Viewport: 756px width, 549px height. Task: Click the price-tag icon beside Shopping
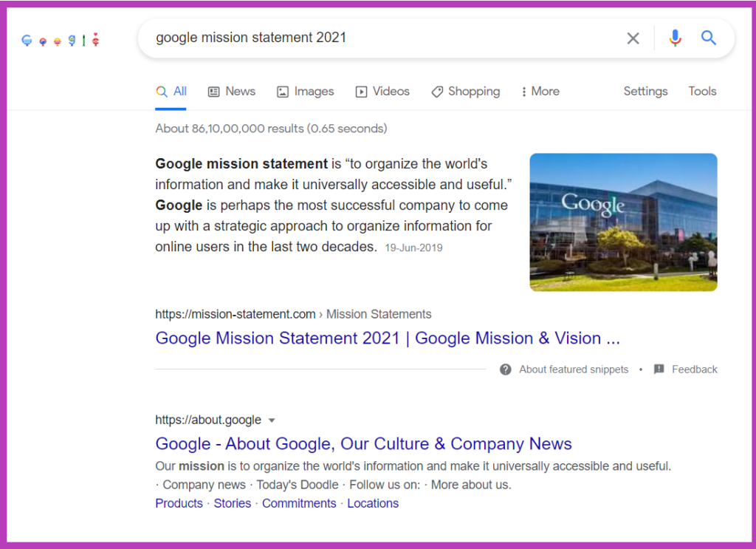point(436,91)
